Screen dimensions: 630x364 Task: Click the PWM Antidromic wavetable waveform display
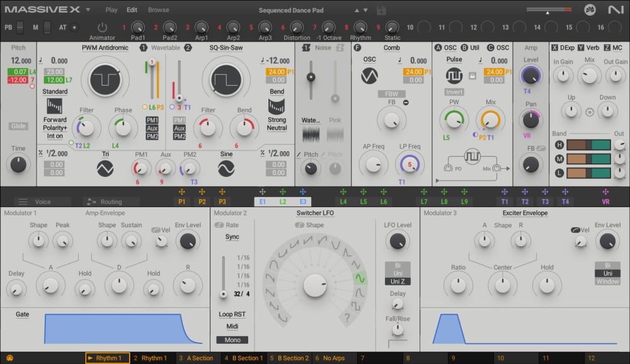click(105, 79)
